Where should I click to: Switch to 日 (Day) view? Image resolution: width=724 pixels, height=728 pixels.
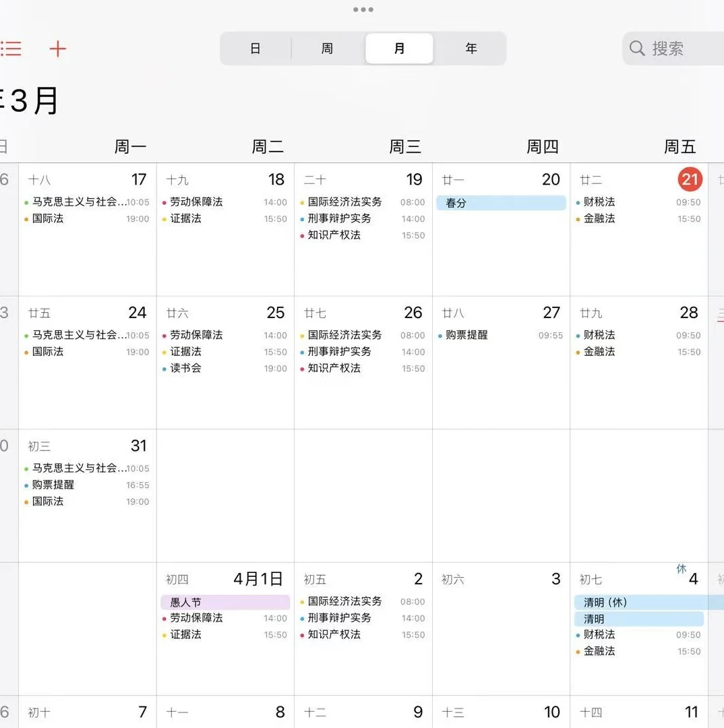pos(255,49)
